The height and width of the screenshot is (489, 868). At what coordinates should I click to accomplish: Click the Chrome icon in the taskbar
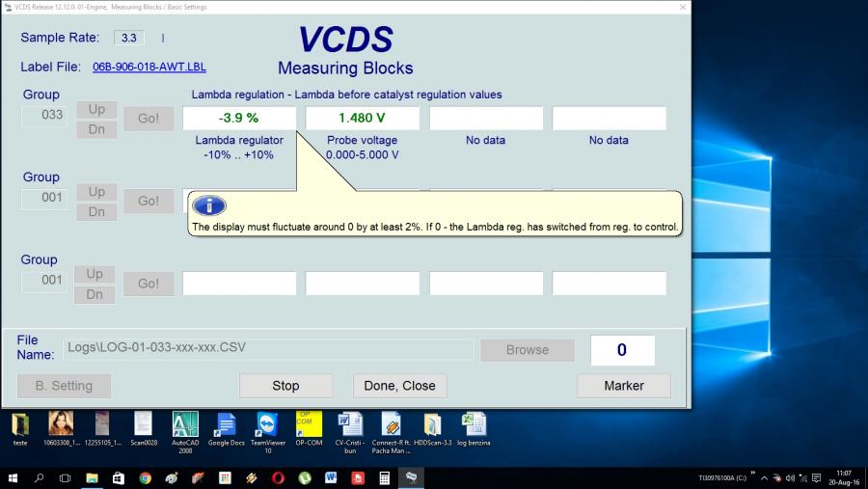point(145,477)
